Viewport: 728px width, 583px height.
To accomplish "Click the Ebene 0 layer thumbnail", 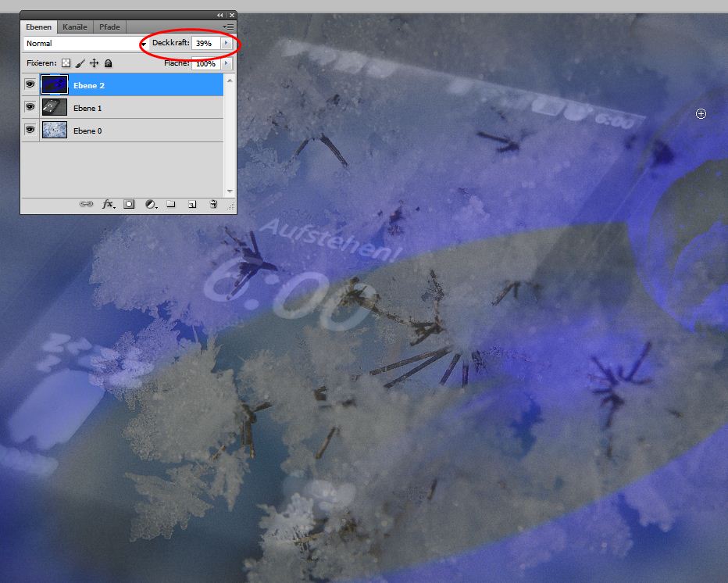I will [x=55, y=130].
